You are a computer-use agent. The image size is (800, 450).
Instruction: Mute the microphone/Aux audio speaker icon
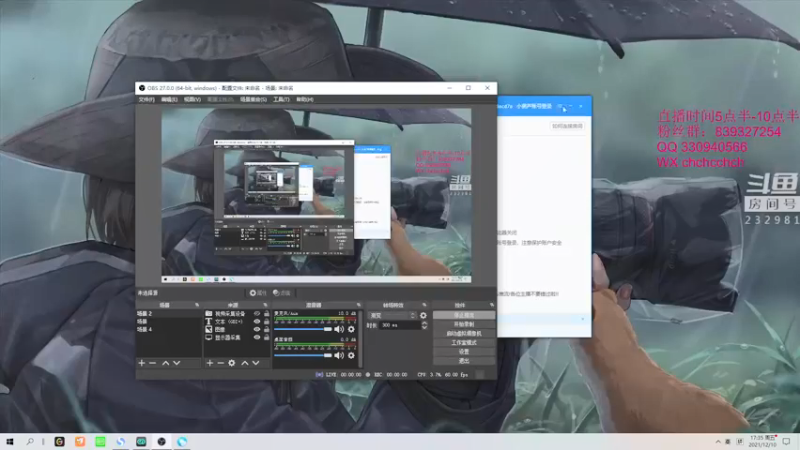[x=339, y=329]
